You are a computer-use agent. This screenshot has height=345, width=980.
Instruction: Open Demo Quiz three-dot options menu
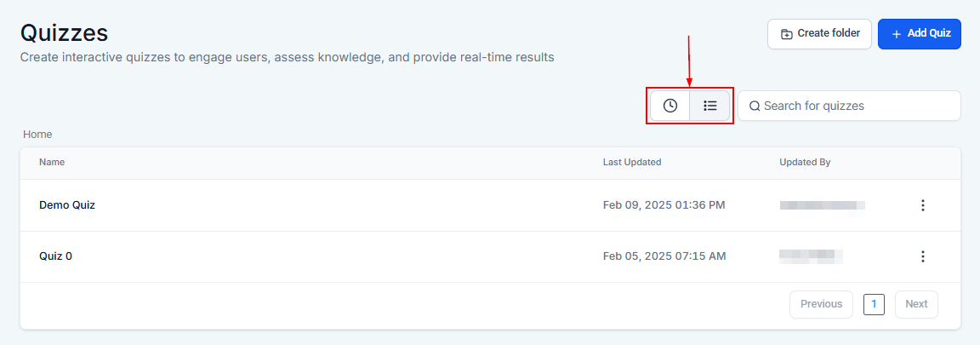922,205
